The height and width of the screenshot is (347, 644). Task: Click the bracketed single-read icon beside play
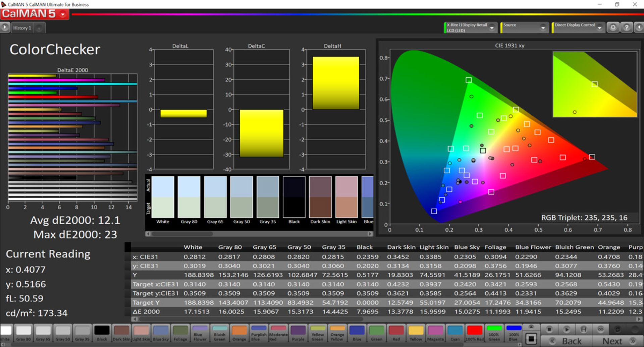pos(584,329)
